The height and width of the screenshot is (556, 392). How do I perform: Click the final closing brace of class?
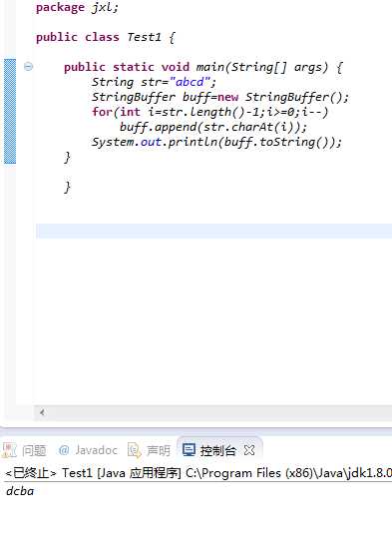pyautogui.click(x=68, y=187)
